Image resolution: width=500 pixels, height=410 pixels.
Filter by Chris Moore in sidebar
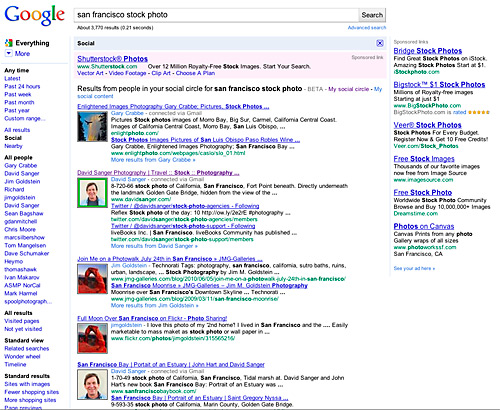(20, 229)
